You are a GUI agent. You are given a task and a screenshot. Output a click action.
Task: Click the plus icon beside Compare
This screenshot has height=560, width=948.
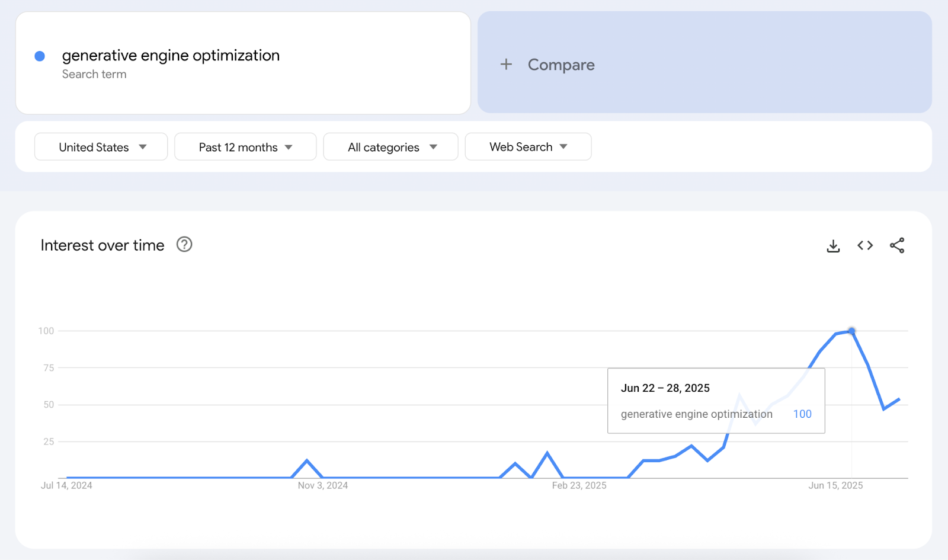(x=507, y=64)
